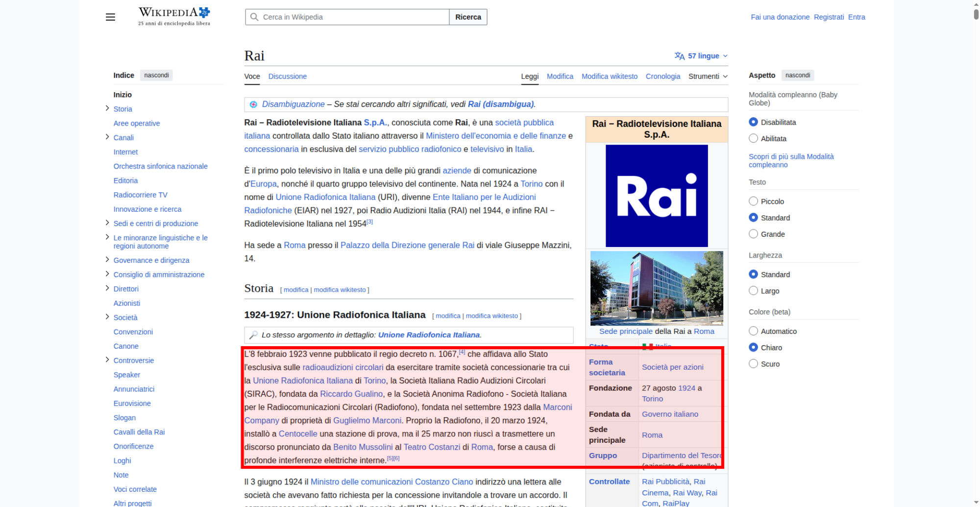Open the hamburger main menu icon
This screenshot has height=507, width=980.
(110, 17)
